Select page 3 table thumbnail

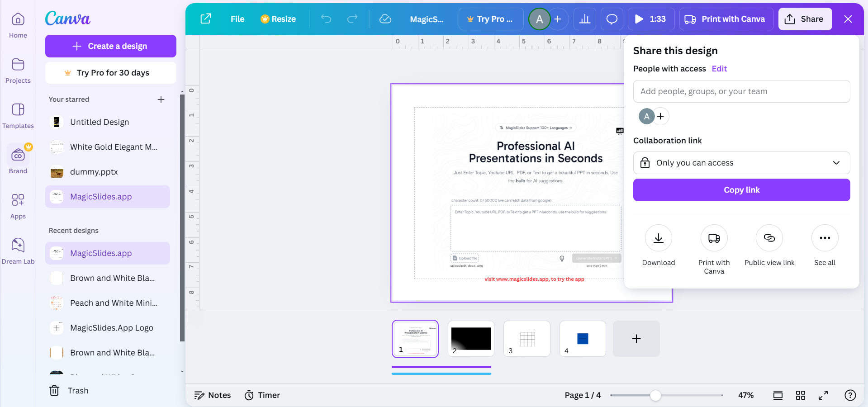527,339
